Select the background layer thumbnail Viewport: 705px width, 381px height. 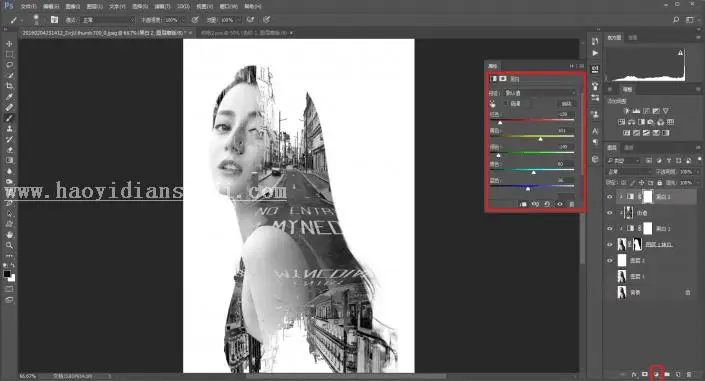(x=622, y=292)
